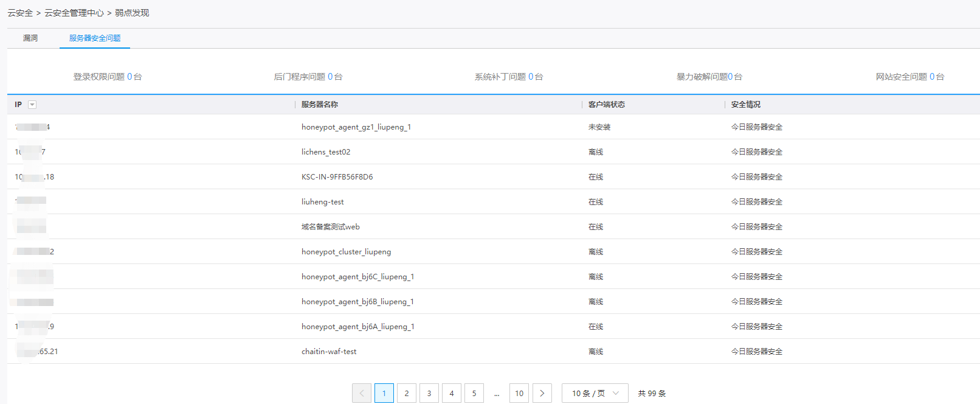Filter by 后门程序问题 0台
Viewport: 980px width, 404px height.
[x=308, y=77]
